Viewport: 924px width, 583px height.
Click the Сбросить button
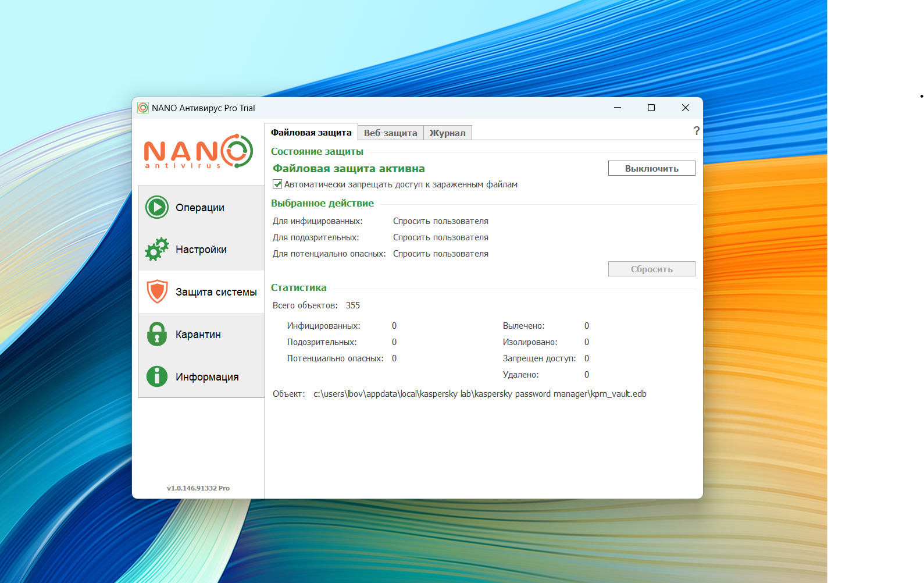point(651,269)
